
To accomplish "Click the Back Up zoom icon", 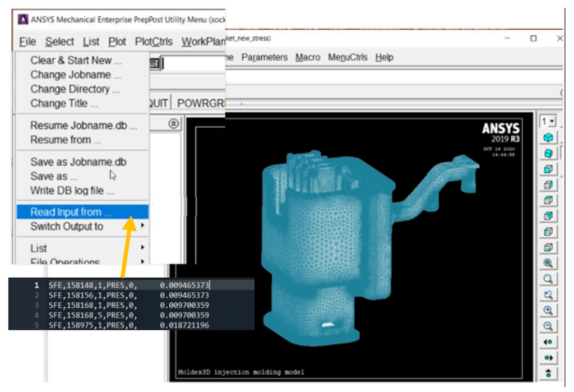I will point(548,294).
